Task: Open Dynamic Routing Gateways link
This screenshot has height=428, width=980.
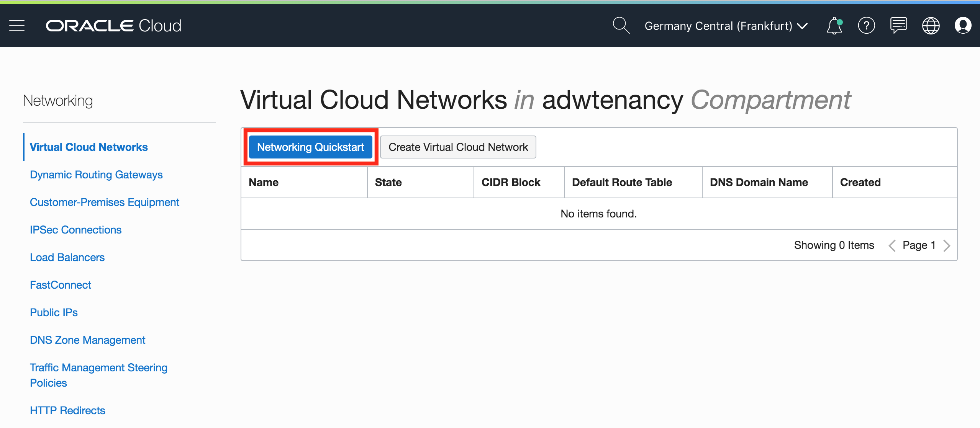Action: pos(96,175)
